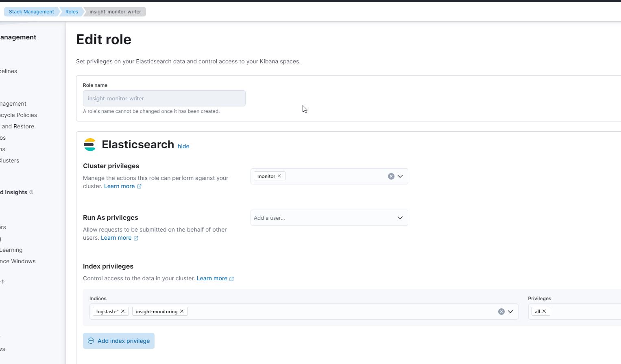The height and width of the screenshot is (364, 621).
Task: Click the help icon beside Insights
Action: [31, 192]
